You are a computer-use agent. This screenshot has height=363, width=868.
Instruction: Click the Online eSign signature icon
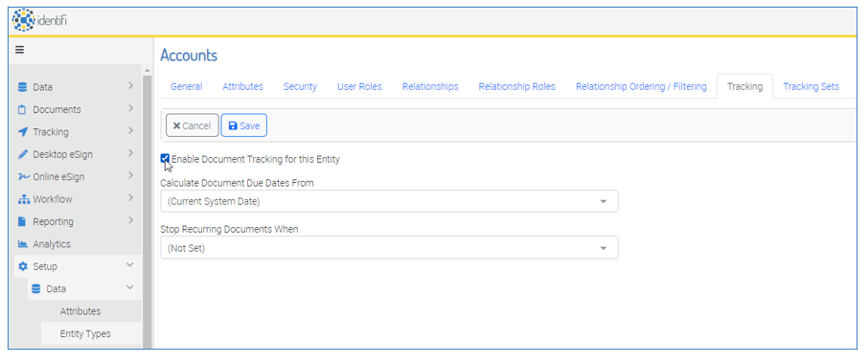coord(22,176)
